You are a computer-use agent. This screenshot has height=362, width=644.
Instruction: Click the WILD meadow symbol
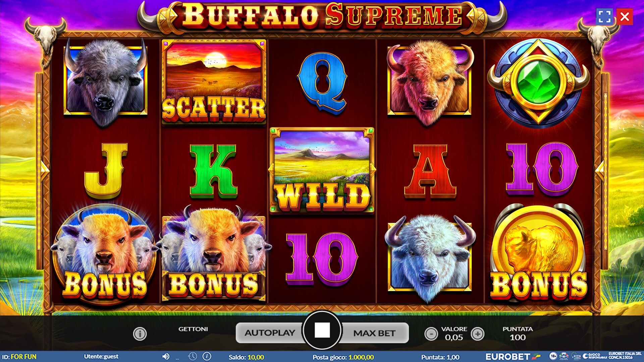click(x=322, y=170)
